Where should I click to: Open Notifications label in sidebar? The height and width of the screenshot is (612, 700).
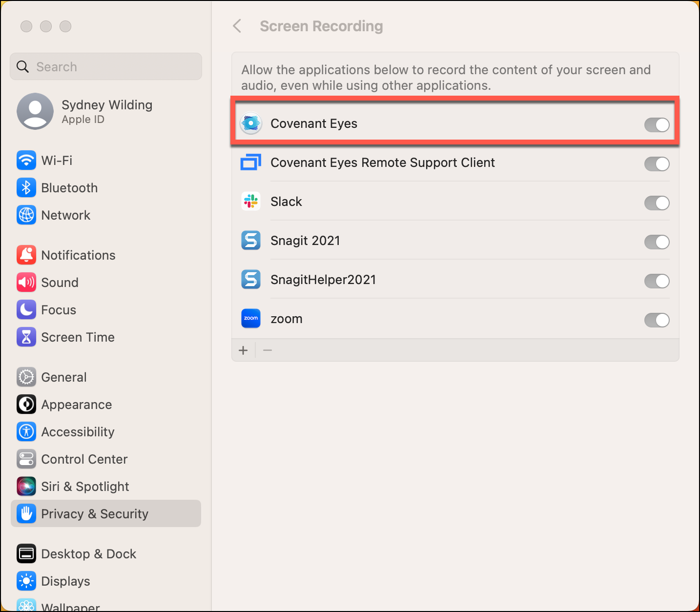(78, 255)
